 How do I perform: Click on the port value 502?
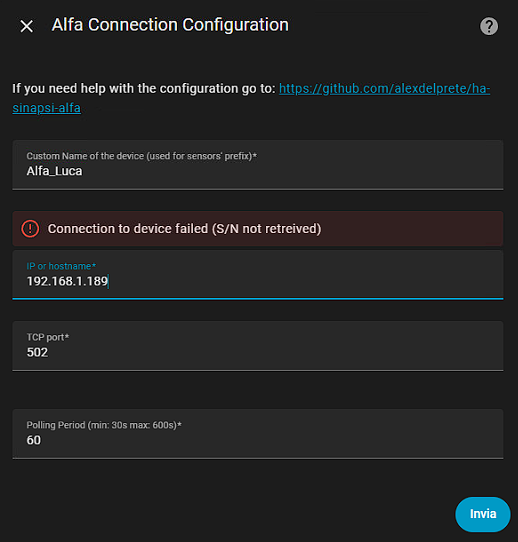pyautogui.click(x=37, y=352)
